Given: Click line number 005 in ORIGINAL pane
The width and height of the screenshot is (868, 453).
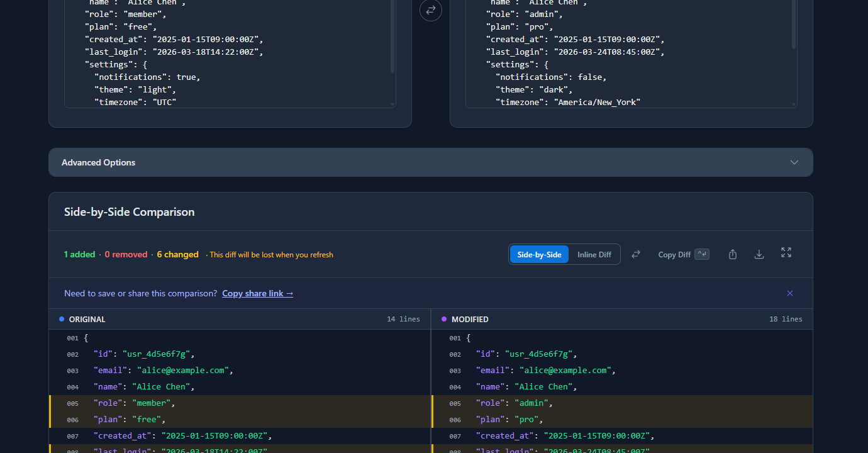Looking at the screenshot, I should pos(72,403).
